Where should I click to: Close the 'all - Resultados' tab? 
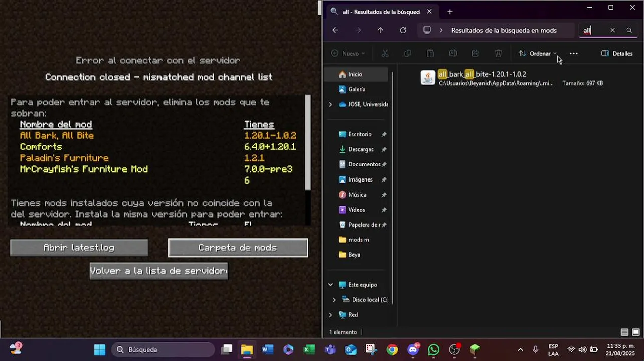tap(429, 12)
